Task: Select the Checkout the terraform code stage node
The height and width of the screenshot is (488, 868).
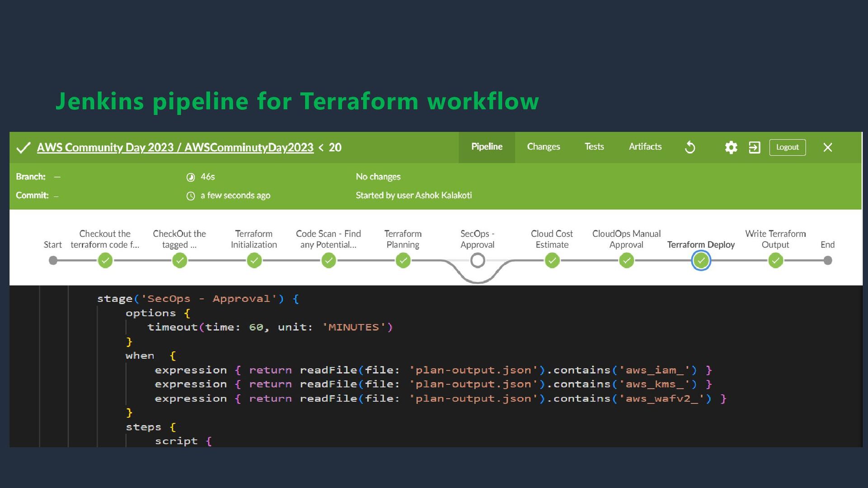Action: [105, 261]
